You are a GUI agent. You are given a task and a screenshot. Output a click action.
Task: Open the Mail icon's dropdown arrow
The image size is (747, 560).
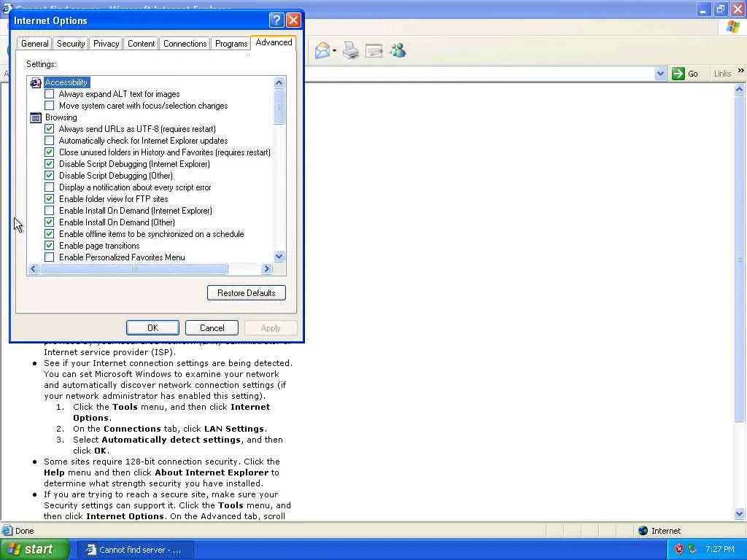click(334, 50)
